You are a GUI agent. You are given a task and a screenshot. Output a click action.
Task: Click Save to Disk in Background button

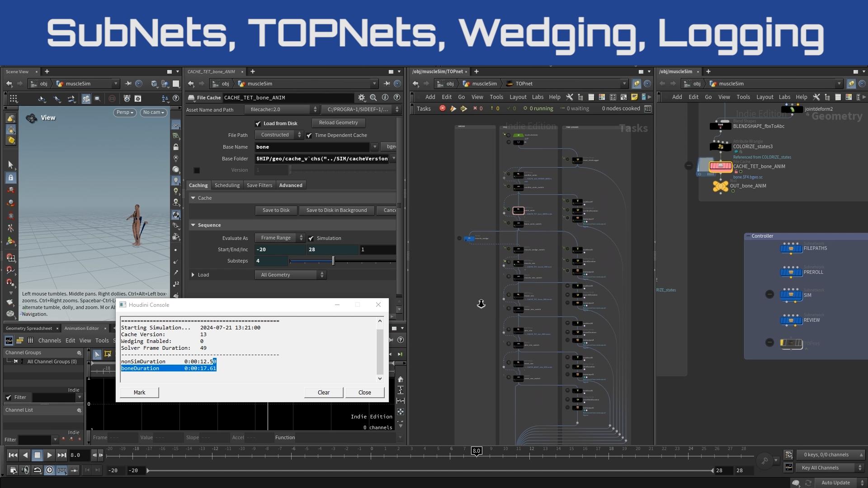coord(336,210)
